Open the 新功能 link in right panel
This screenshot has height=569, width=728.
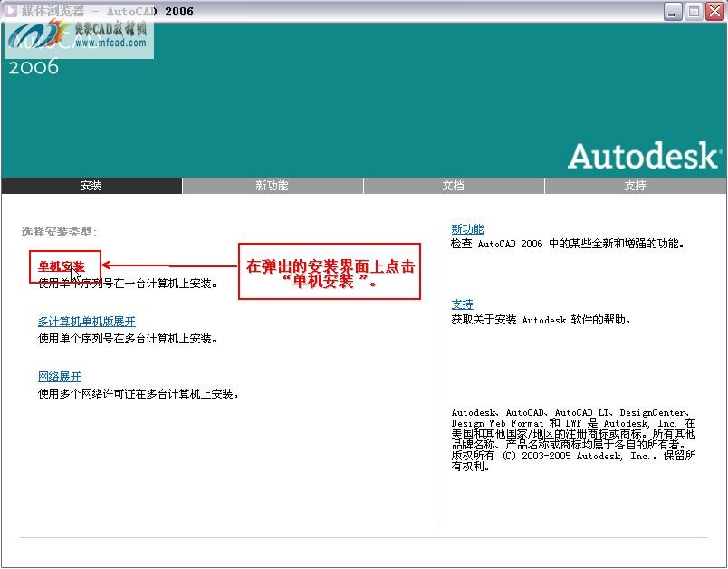coord(467,229)
